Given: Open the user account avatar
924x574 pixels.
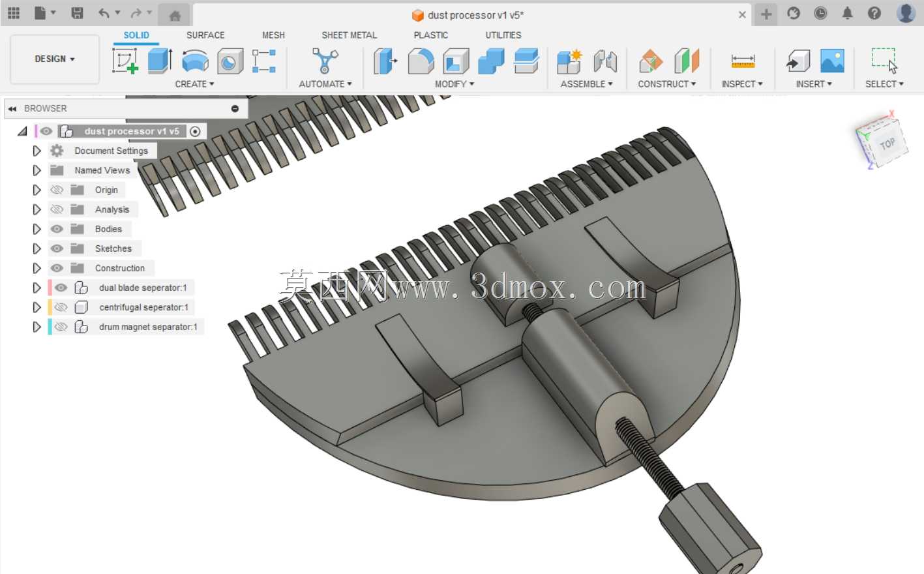Looking at the screenshot, I should 906,13.
